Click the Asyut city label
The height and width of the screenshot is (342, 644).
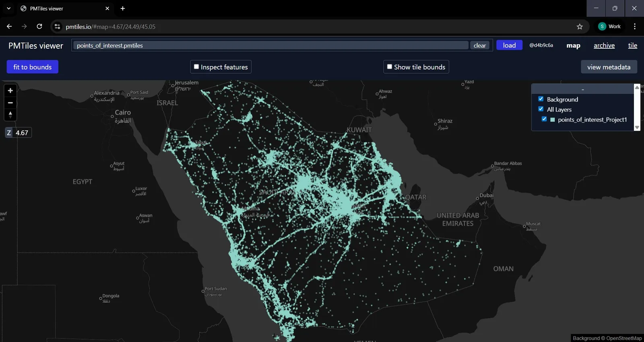click(119, 163)
